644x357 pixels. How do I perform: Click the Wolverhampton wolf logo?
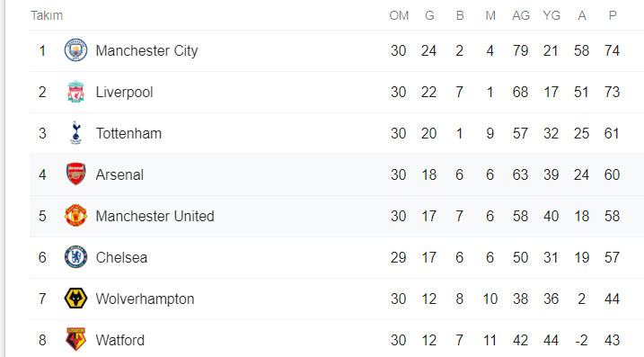75,299
